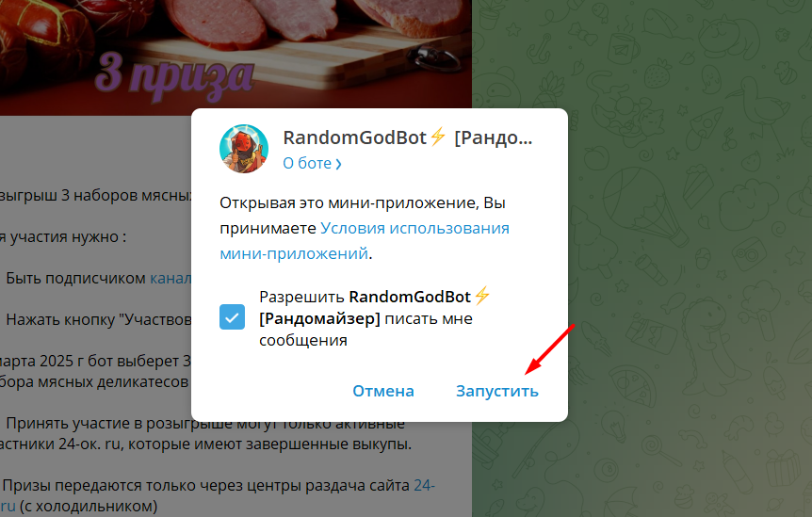The image size is (812, 517).
Task: Open the "О боте" info link
Action: [x=312, y=163]
